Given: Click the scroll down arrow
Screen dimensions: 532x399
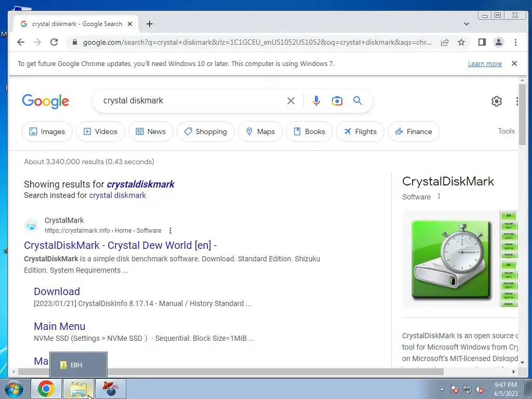Looking at the screenshot, I should (x=522, y=363).
